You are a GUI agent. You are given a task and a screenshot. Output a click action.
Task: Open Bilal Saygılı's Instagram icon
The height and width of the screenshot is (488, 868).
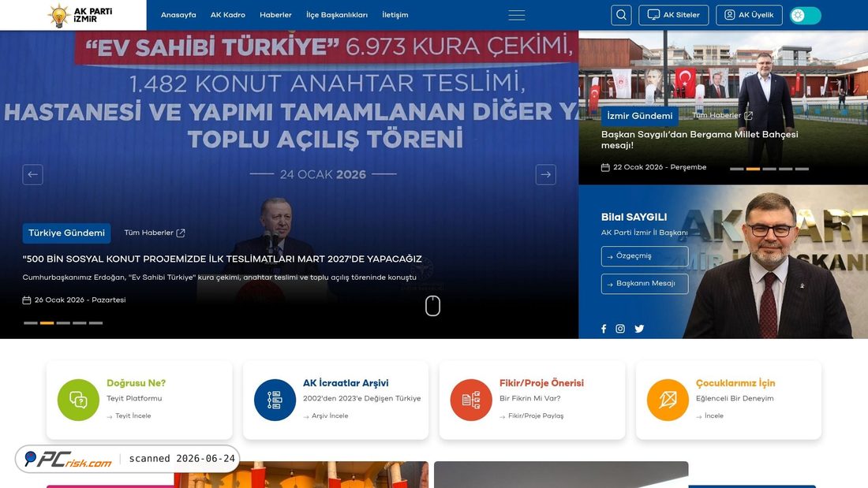pos(620,329)
